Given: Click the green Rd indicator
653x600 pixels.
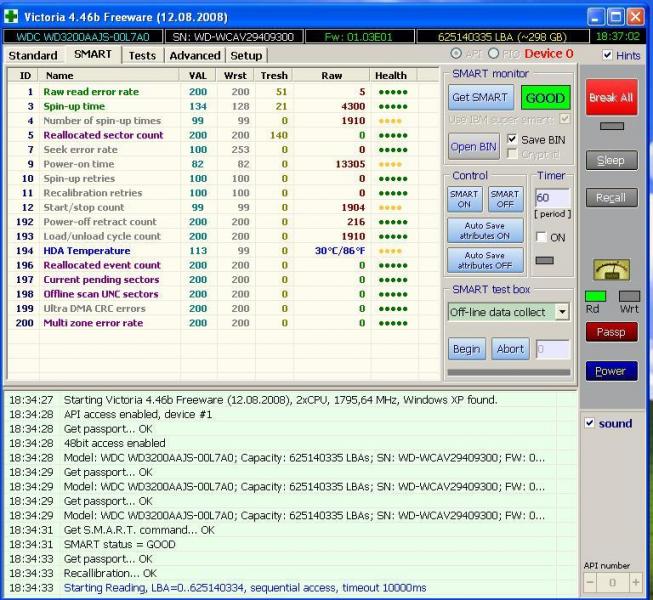Looking at the screenshot, I should [595, 297].
